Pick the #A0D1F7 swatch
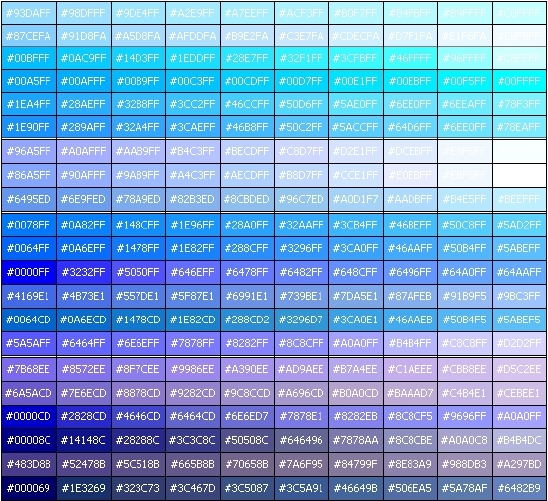The width and height of the screenshot is (548, 501). pos(356,199)
